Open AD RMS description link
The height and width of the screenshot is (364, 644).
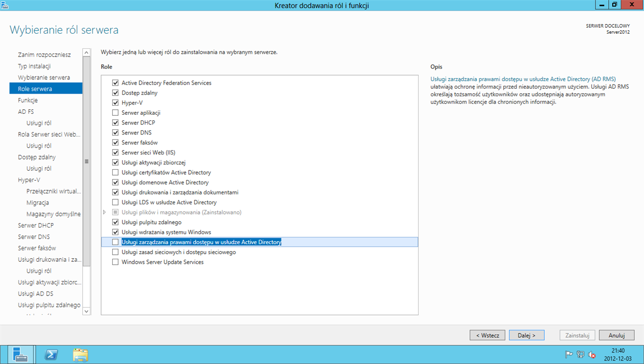[523, 79]
